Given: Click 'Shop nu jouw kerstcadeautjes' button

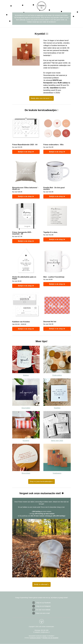Looking at the screenshot, I should (41, 481).
